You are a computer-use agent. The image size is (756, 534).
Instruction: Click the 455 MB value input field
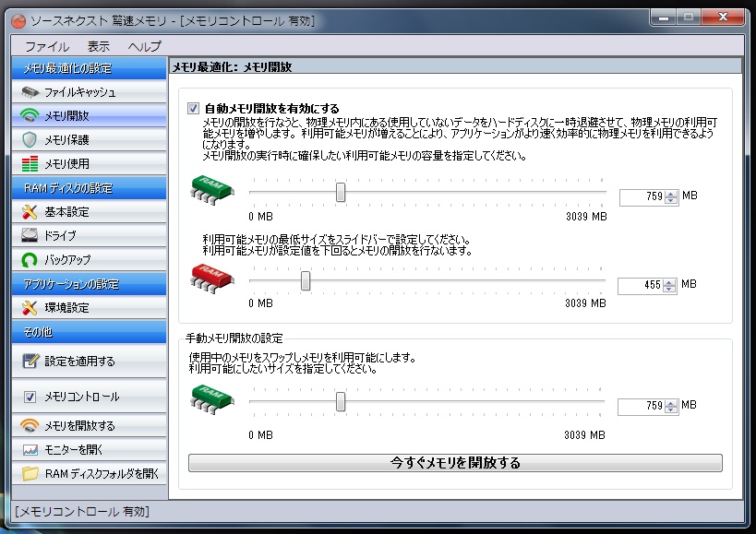641,286
